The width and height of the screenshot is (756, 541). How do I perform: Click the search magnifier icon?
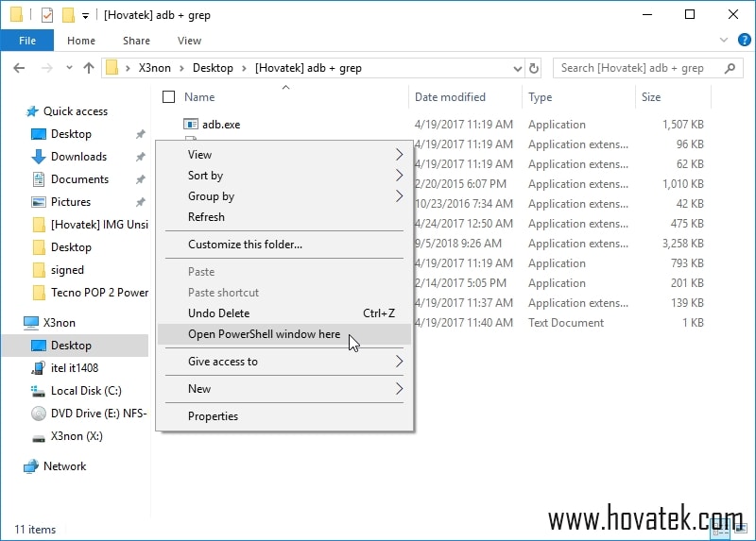(730, 68)
